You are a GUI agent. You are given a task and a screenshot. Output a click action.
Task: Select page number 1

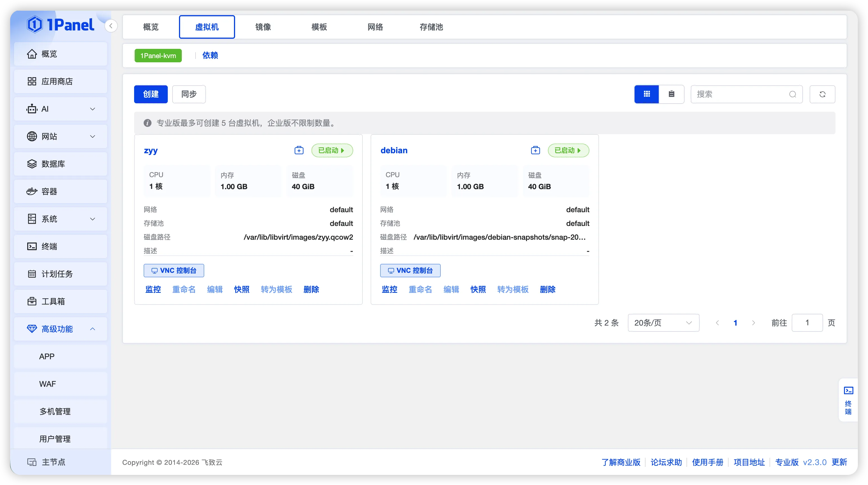coord(735,323)
